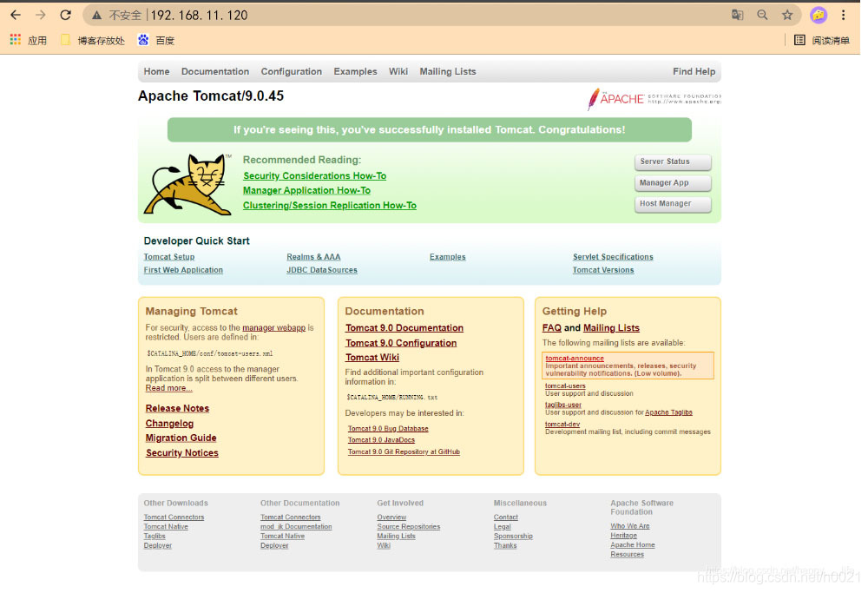Screen dimensions: 868x593
Task: Open the tomcat-dev mailing list link
Action: click(x=562, y=424)
